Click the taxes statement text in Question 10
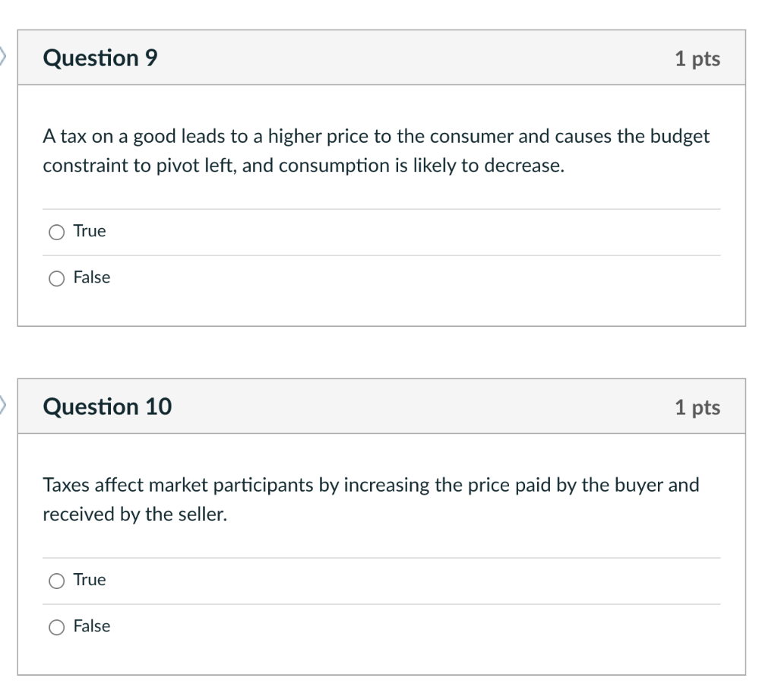Screen dimensions: 778x700 tap(371, 499)
